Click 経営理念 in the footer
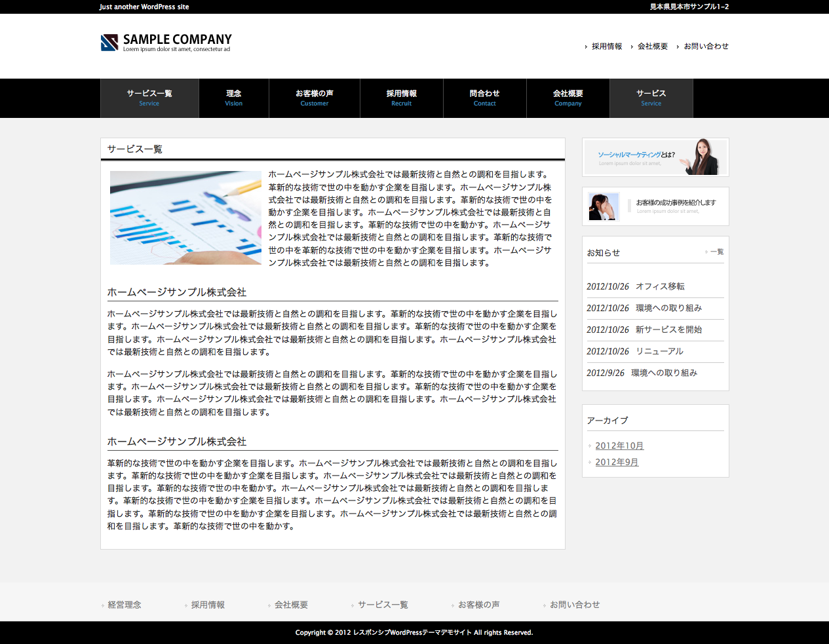The height and width of the screenshot is (644, 829). pos(125,605)
